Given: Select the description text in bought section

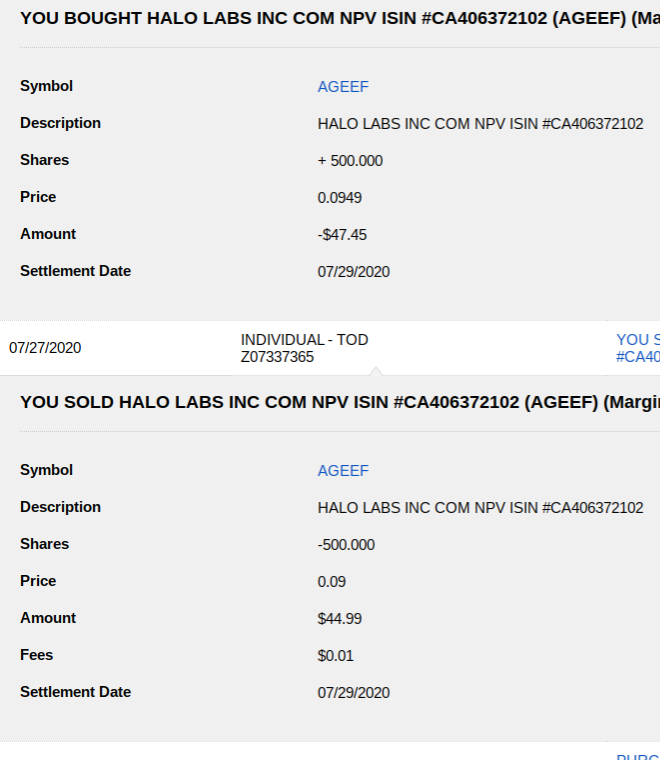Looking at the screenshot, I should tap(480, 124).
